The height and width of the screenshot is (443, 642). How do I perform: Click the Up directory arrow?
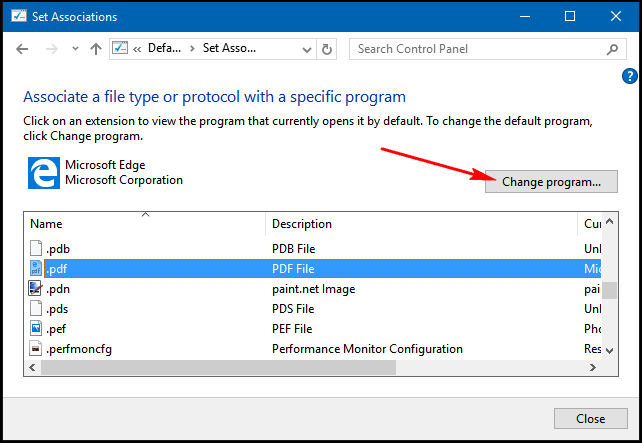pyautogui.click(x=96, y=49)
